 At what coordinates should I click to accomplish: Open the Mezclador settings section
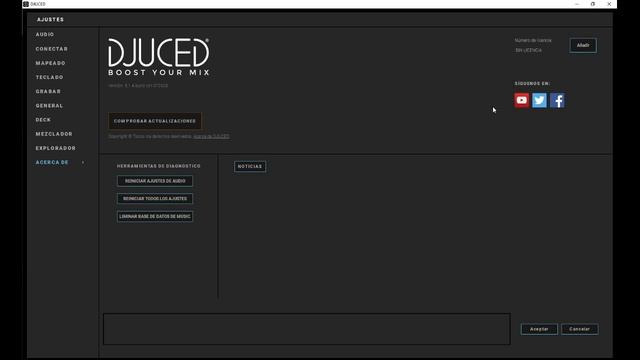54,134
